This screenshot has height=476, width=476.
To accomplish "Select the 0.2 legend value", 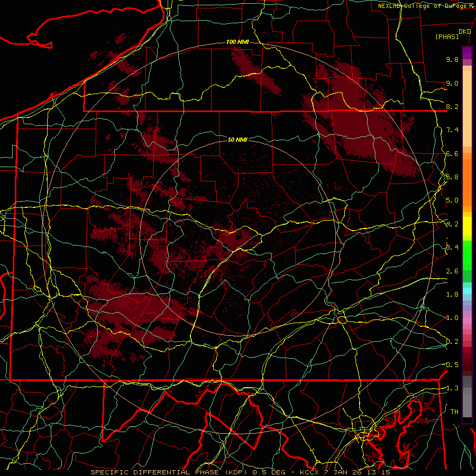I will 452,342.
